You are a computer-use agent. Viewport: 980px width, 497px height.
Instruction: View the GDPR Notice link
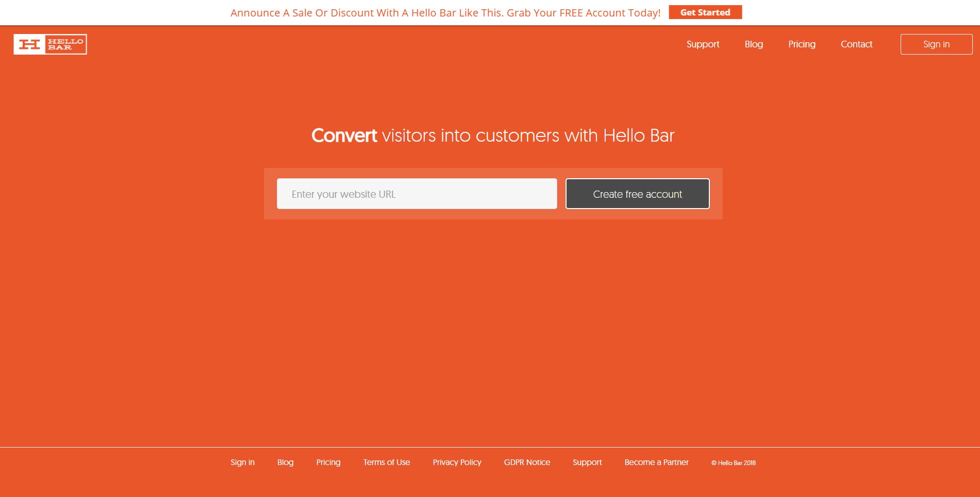(x=527, y=462)
